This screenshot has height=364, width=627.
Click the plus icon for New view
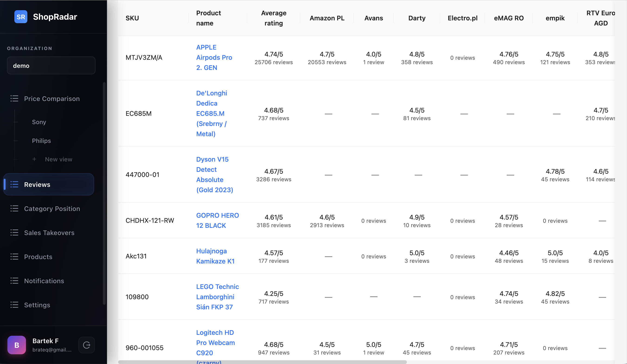(x=34, y=159)
